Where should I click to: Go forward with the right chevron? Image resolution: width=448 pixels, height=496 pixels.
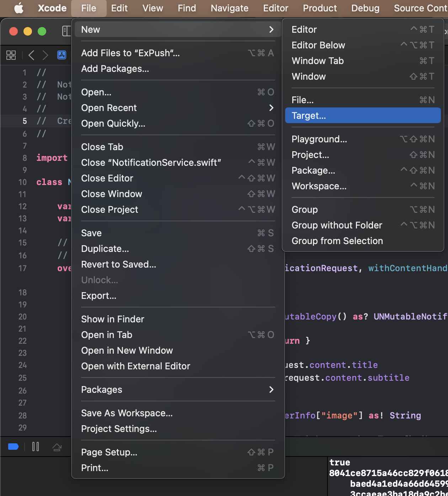point(45,55)
